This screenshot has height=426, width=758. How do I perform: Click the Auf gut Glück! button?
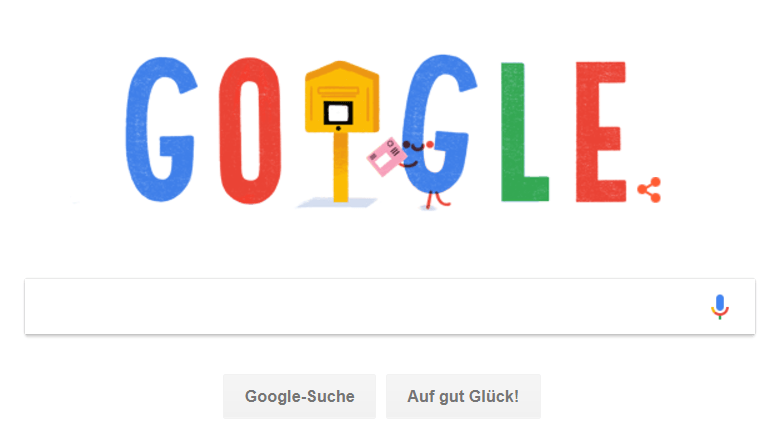click(x=463, y=397)
